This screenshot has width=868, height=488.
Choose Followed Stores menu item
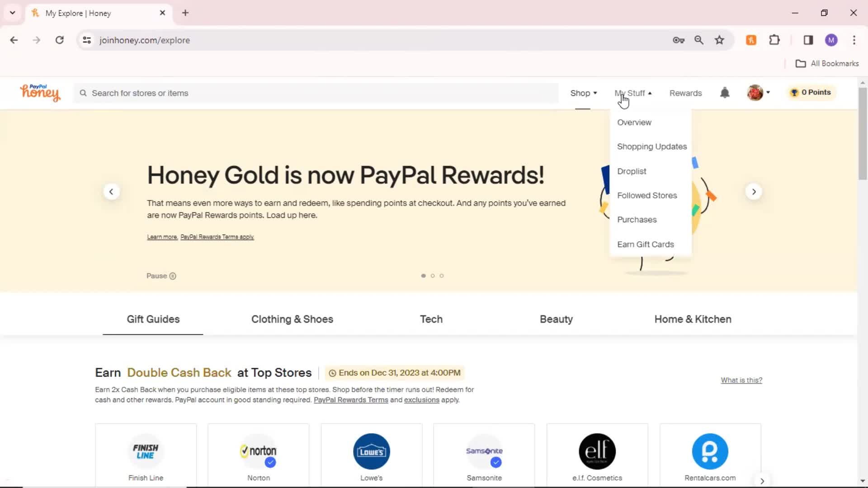(x=647, y=196)
